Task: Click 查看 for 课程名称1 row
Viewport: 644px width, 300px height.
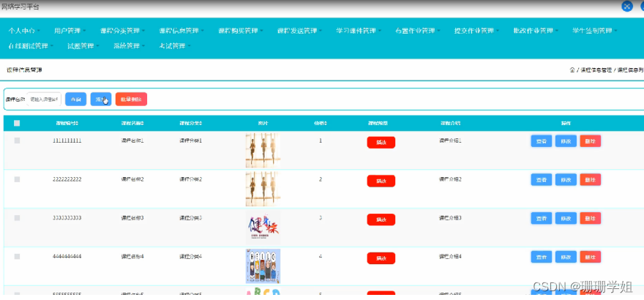Action: (x=542, y=140)
